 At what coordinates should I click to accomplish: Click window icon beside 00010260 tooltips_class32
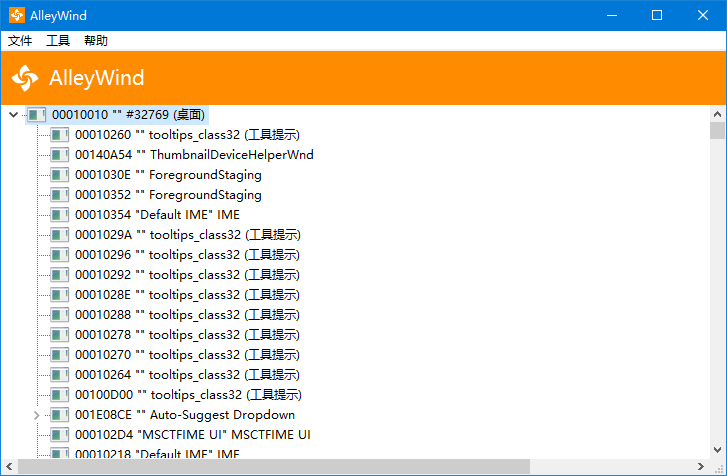point(60,135)
